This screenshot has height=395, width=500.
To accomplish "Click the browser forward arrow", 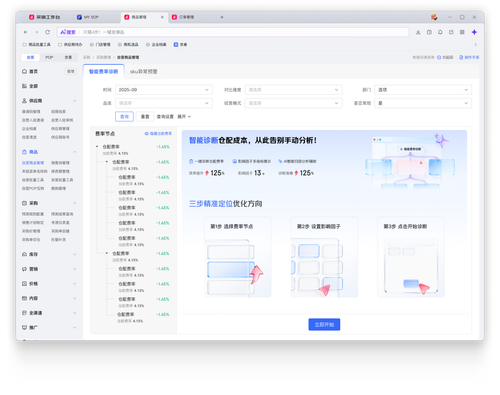I will 37,32.
